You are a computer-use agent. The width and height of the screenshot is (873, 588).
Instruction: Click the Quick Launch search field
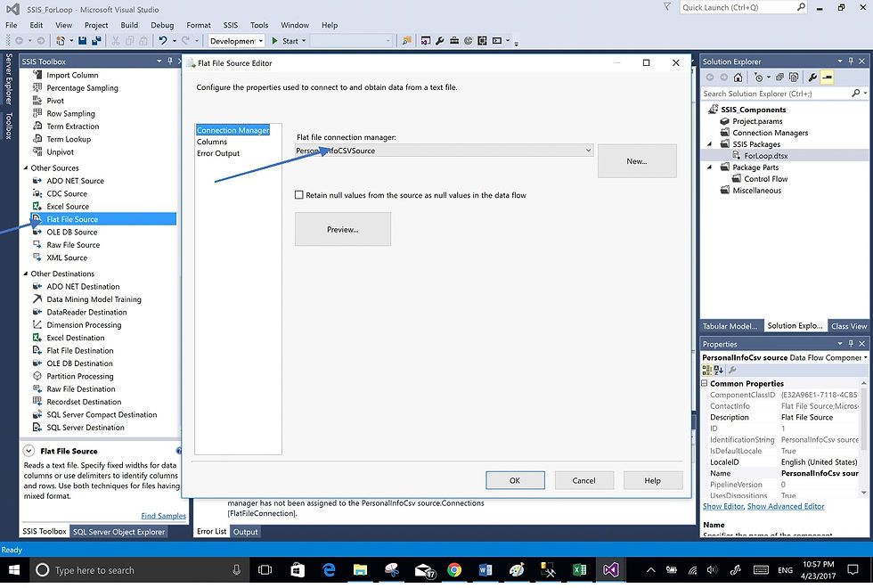[x=738, y=7]
